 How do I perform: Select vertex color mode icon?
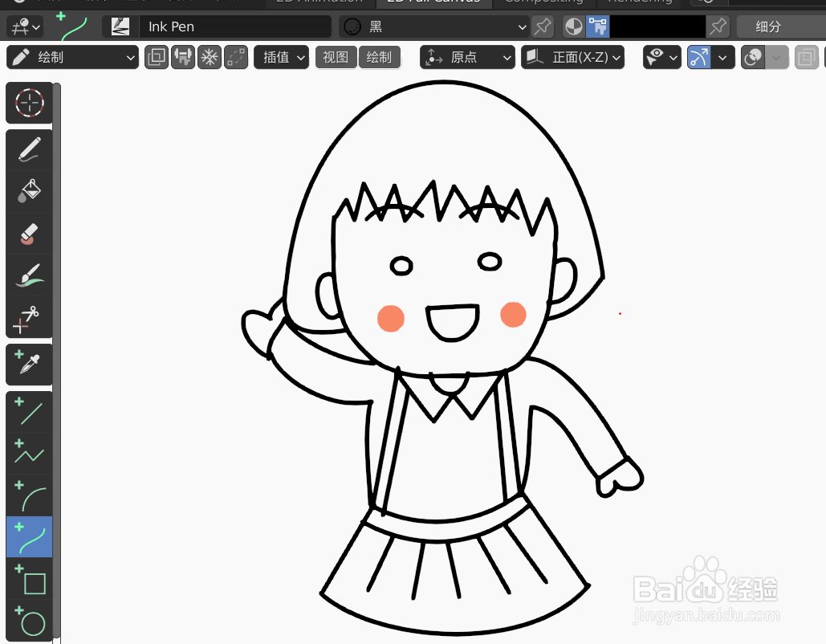click(x=598, y=26)
